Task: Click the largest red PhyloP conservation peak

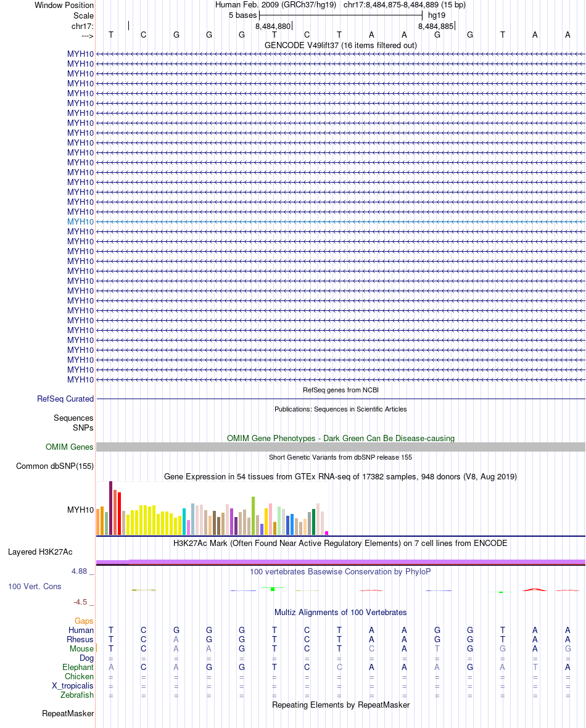Action: 534,590
